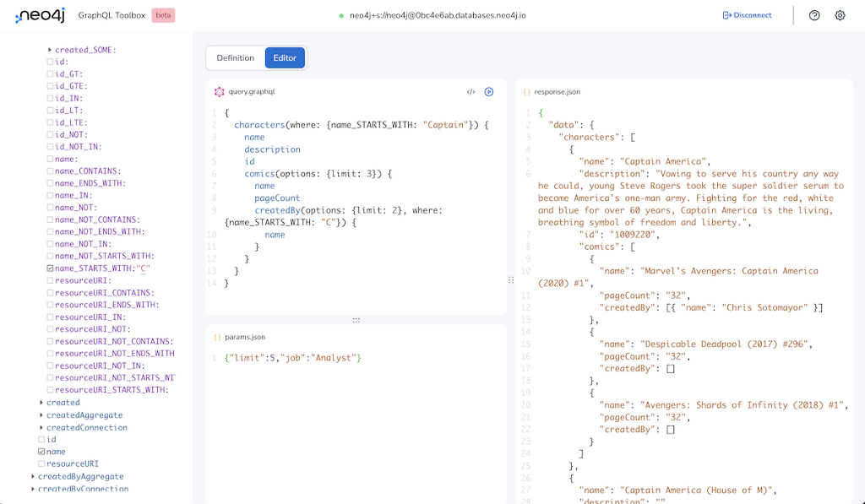Expand the createdConnection node

41,427
